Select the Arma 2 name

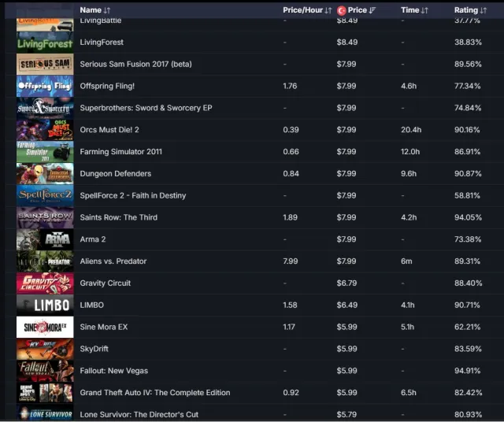point(93,239)
